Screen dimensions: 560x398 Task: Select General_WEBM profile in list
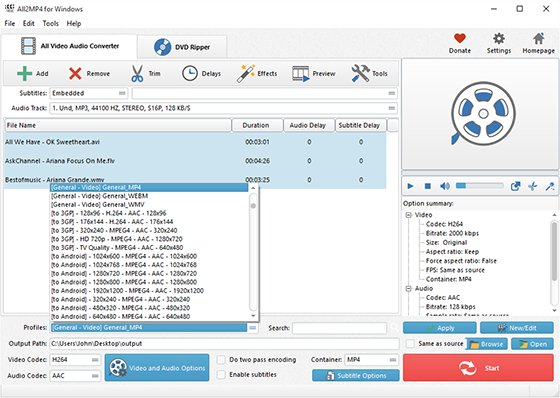pyautogui.click(x=149, y=196)
